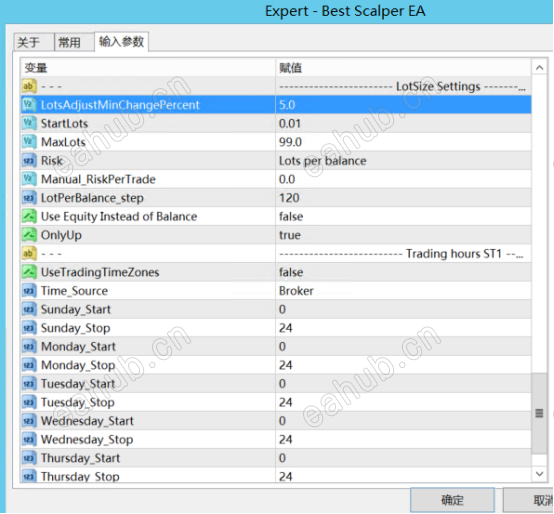
Task: Click the Trading hours ST1 separator value
Action: (x=403, y=253)
